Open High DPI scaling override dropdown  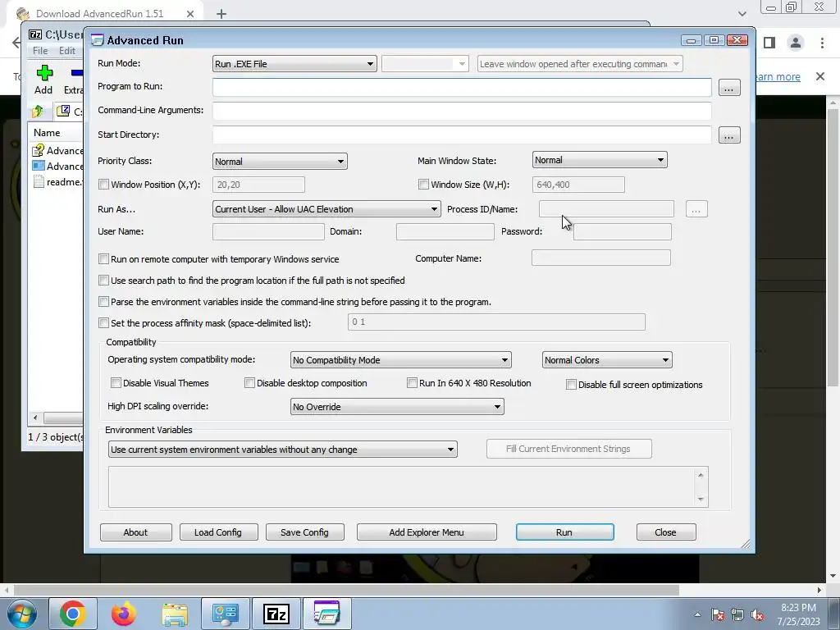tap(397, 407)
